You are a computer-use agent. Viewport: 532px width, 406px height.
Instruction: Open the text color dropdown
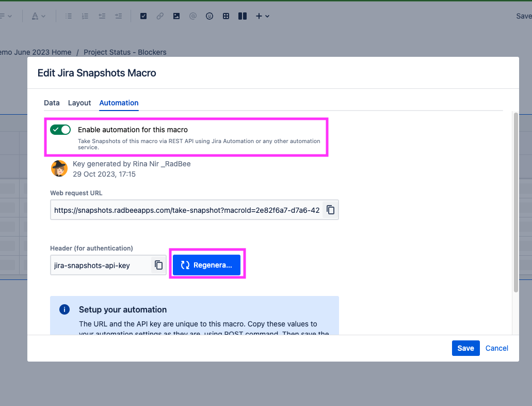[38, 16]
